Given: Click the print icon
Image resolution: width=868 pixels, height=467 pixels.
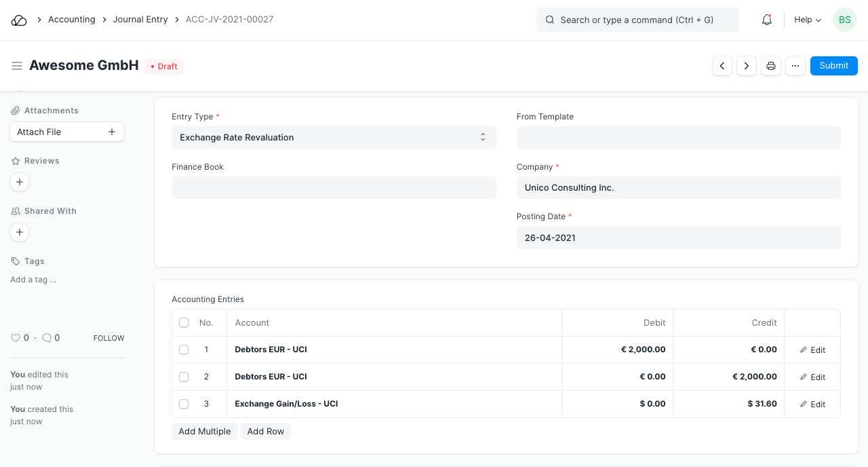Looking at the screenshot, I should click(771, 66).
